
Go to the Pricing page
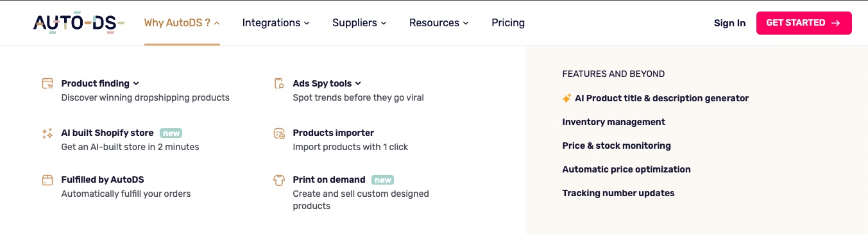click(508, 23)
